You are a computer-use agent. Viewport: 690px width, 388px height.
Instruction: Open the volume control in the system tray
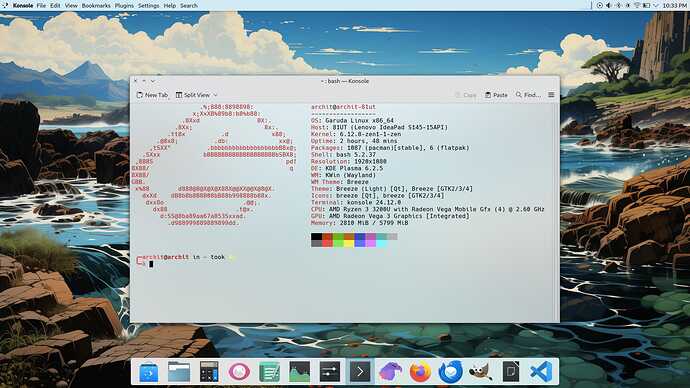(609, 6)
